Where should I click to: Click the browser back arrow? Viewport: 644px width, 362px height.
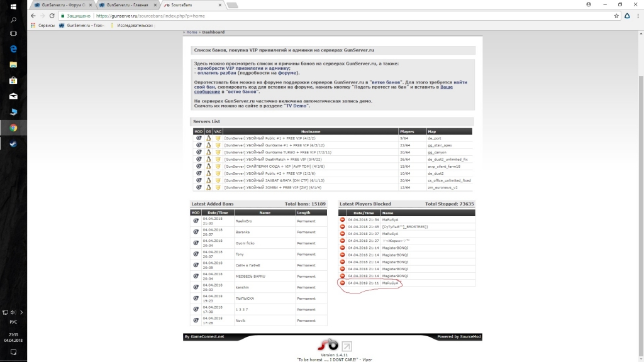[x=32, y=16]
